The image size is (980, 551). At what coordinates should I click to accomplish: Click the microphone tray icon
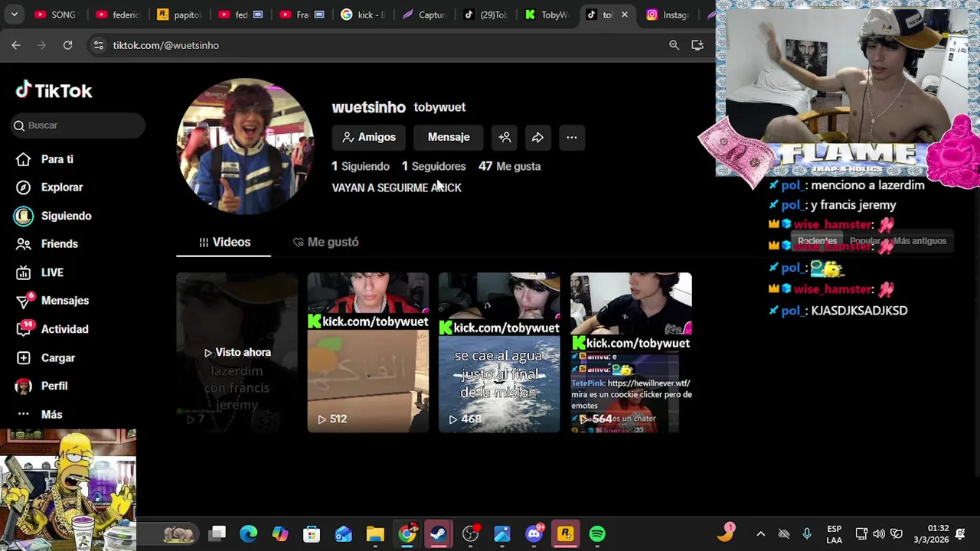(x=806, y=533)
